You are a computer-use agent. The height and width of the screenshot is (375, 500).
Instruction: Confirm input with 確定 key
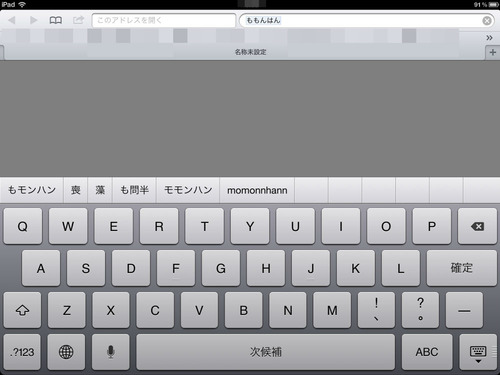(x=462, y=268)
